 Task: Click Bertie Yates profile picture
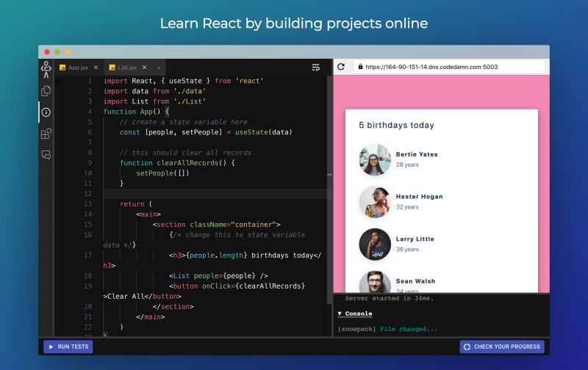tap(375, 159)
